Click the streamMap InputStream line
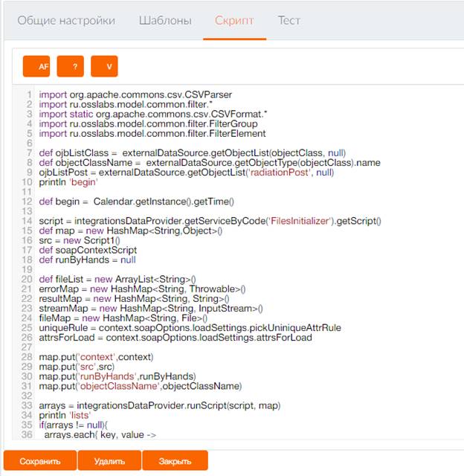Viewport: 464px width, 476px height. coord(151,309)
